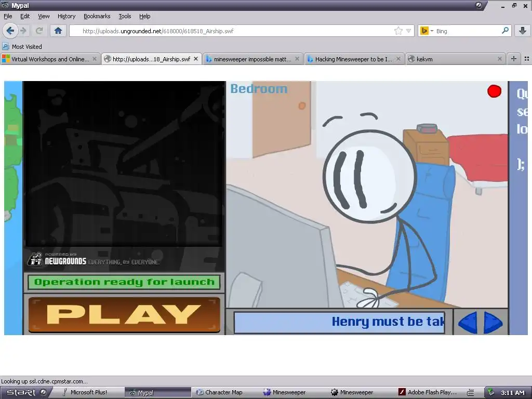Click the quick launch icon beside Start
This screenshot has width=532, height=399.
point(43,392)
